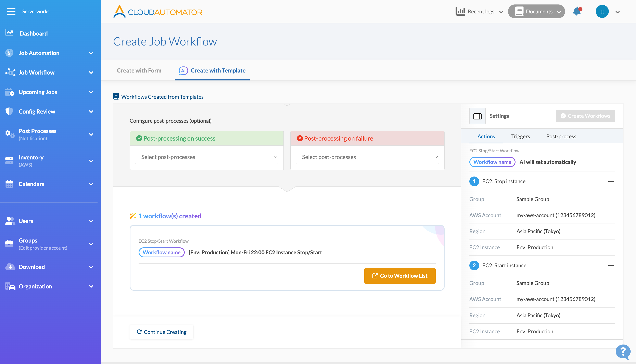Screen dimensions: 636x364
Task: Click Workflow name pill in created workflow card
Action: pyautogui.click(x=162, y=252)
